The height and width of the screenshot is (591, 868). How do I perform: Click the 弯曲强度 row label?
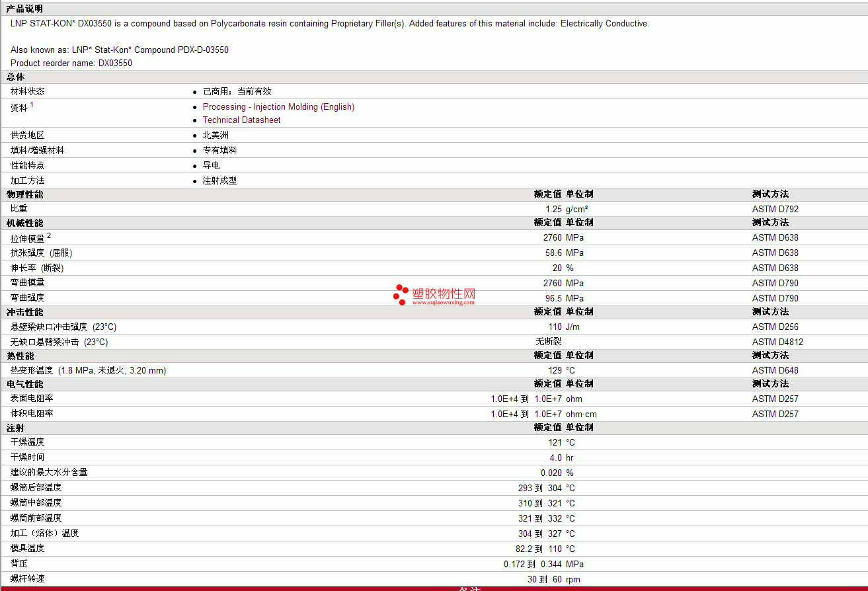coord(28,298)
